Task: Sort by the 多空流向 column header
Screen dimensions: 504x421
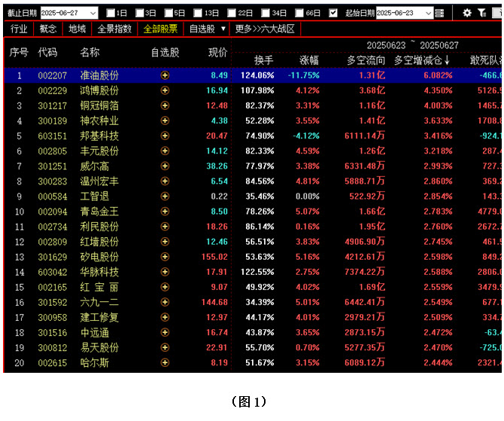Action: 366,60
